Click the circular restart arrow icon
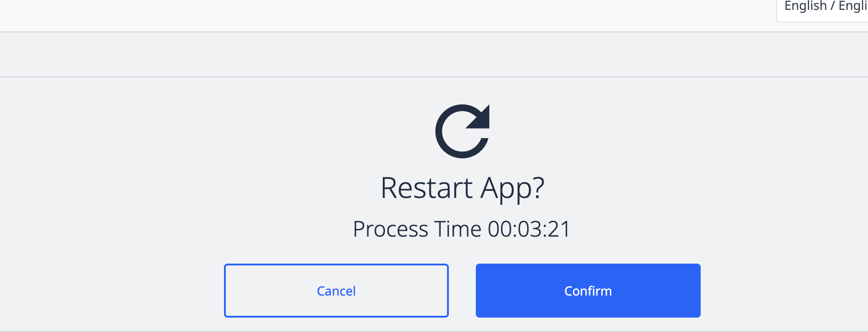This screenshot has width=868, height=332. pyautogui.click(x=462, y=131)
